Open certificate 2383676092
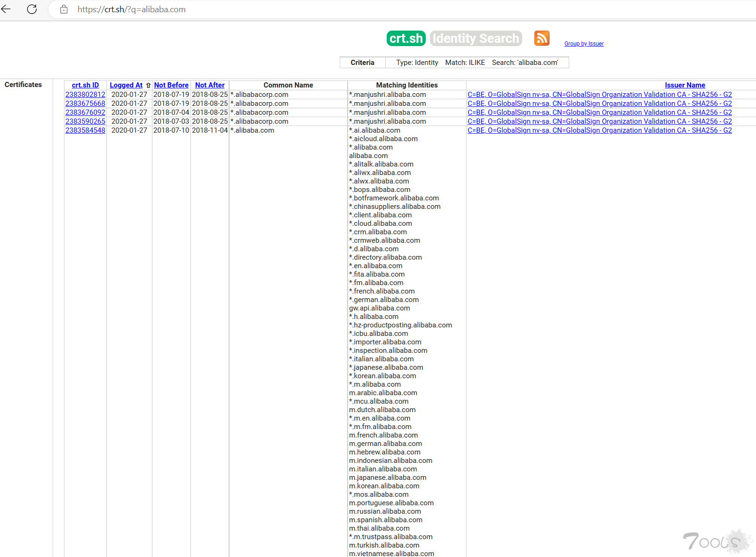 pos(85,112)
